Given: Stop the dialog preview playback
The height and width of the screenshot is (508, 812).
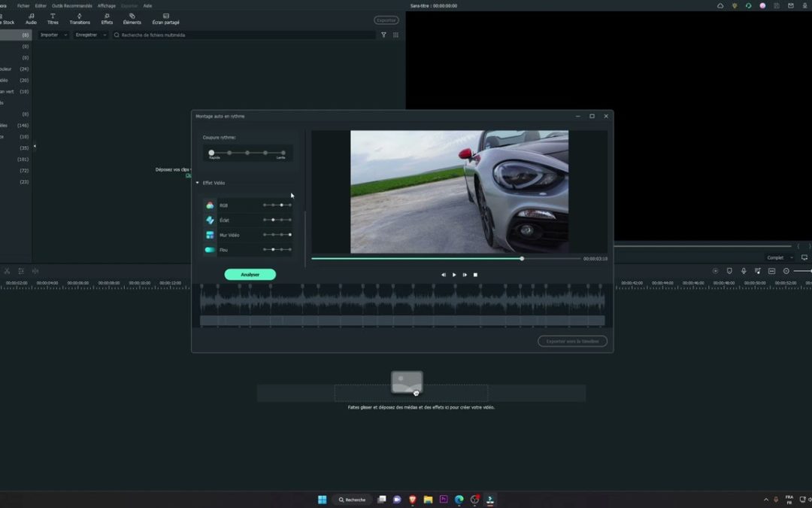Looking at the screenshot, I should pos(475,275).
